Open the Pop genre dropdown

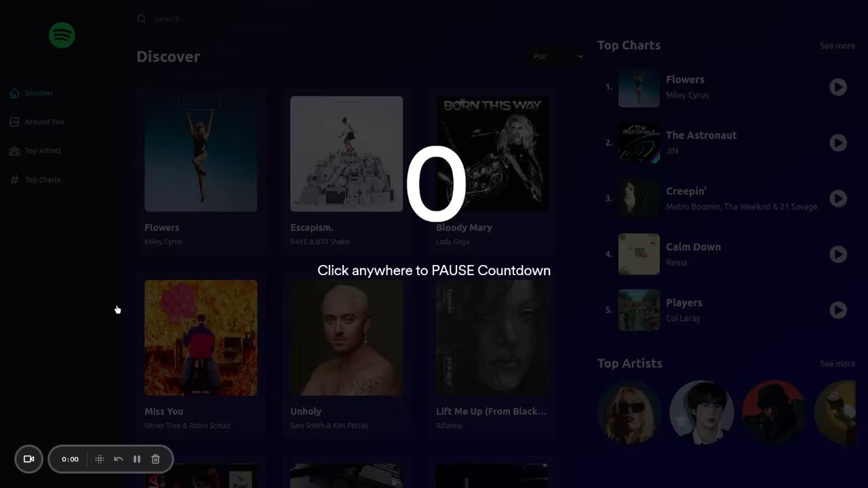click(x=557, y=56)
